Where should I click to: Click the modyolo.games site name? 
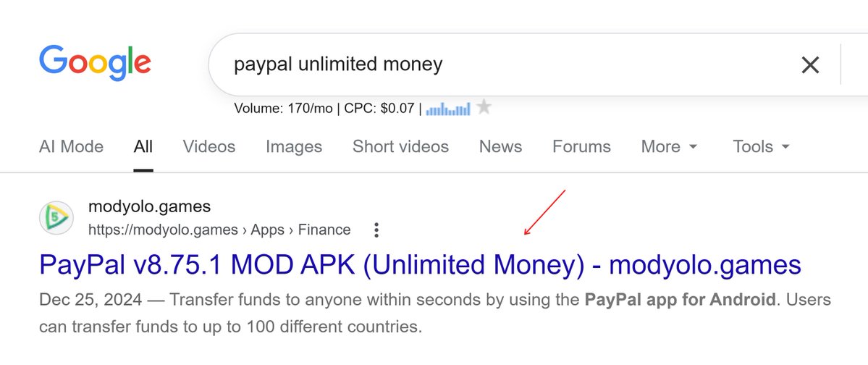click(x=149, y=206)
